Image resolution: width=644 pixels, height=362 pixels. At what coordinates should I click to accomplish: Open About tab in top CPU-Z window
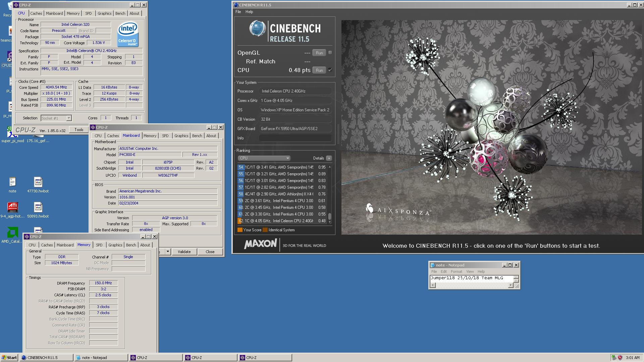coord(135,13)
